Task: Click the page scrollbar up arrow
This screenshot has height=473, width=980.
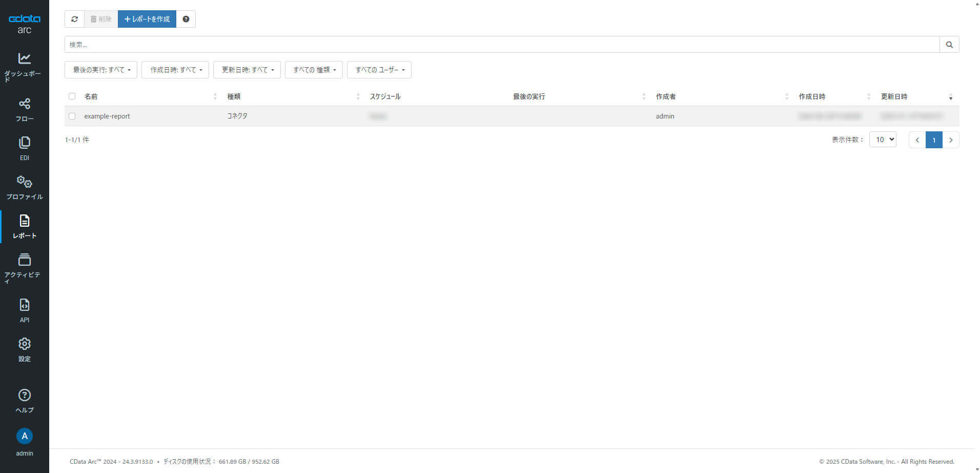Action: pyautogui.click(x=977, y=4)
